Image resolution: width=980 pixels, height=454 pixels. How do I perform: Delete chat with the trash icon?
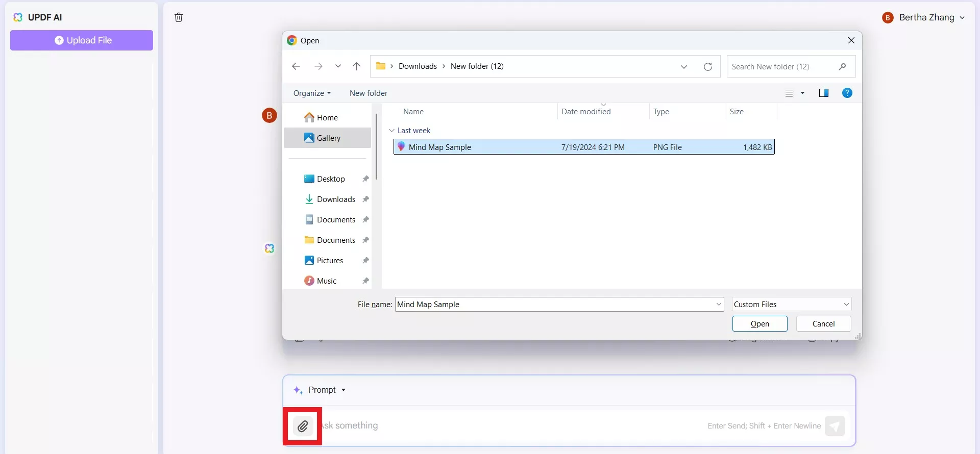(179, 17)
